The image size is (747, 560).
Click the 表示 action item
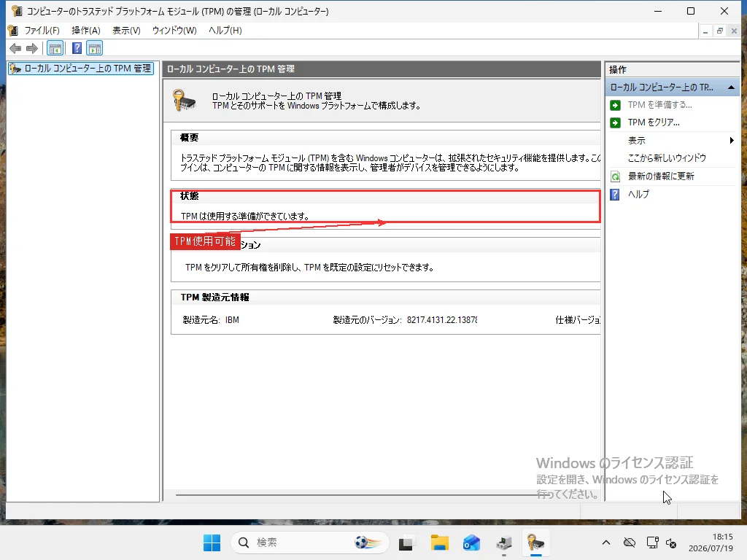(x=636, y=141)
